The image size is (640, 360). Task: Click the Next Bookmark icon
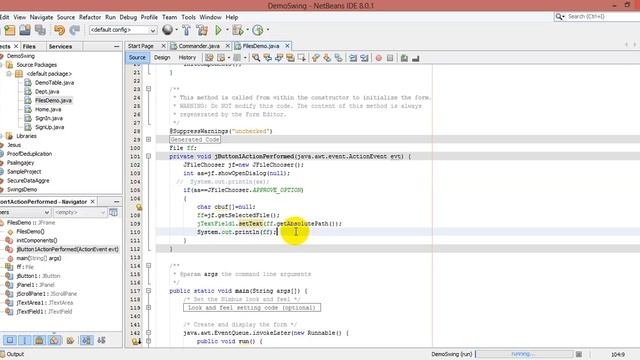click(x=327, y=58)
